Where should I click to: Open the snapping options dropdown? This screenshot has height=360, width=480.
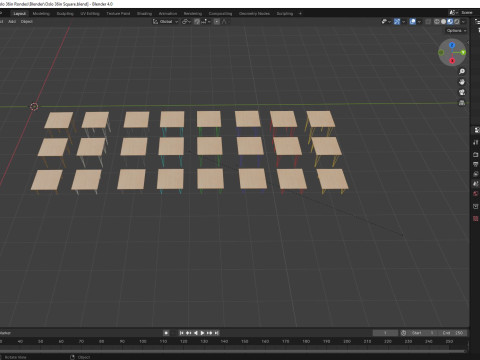pyautogui.click(x=206, y=22)
